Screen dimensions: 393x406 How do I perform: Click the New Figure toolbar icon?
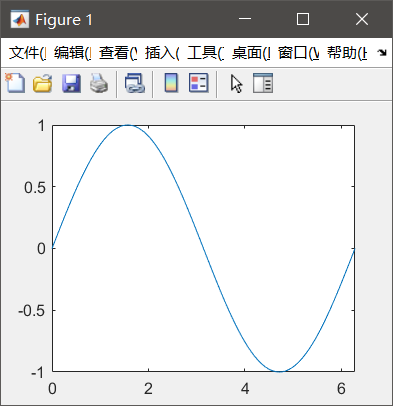[x=15, y=83]
